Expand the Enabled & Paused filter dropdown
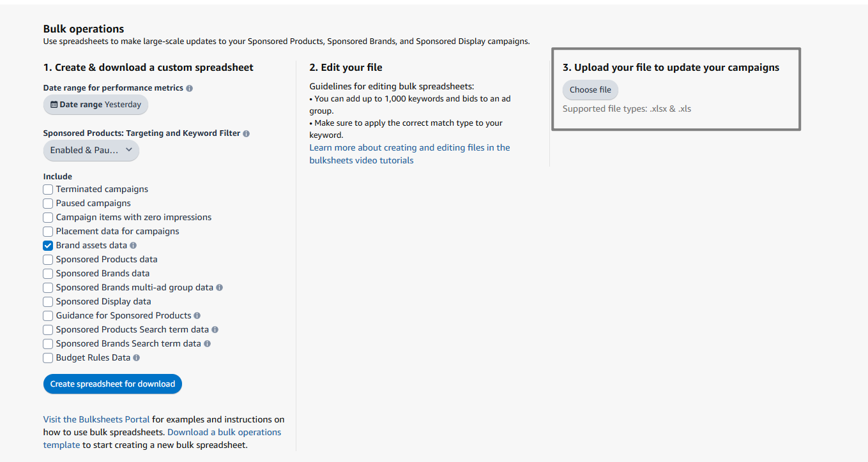868x462 pixels. 91,150
